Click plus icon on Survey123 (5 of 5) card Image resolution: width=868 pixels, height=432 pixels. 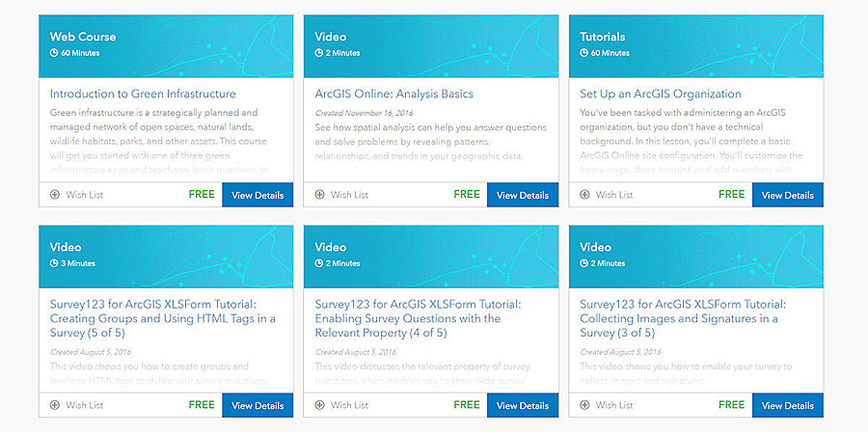[x=55, y=405]
